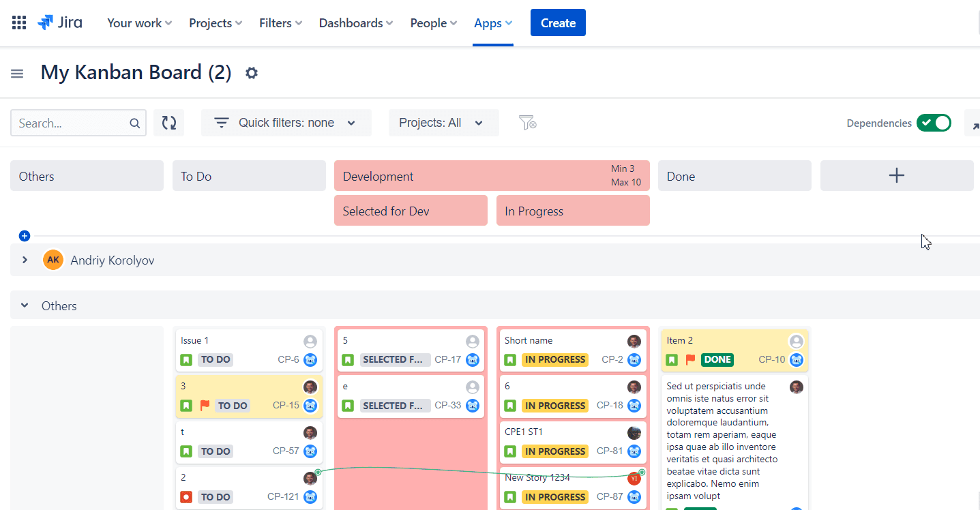Click the refresh board icon

[x=168, y=123]
